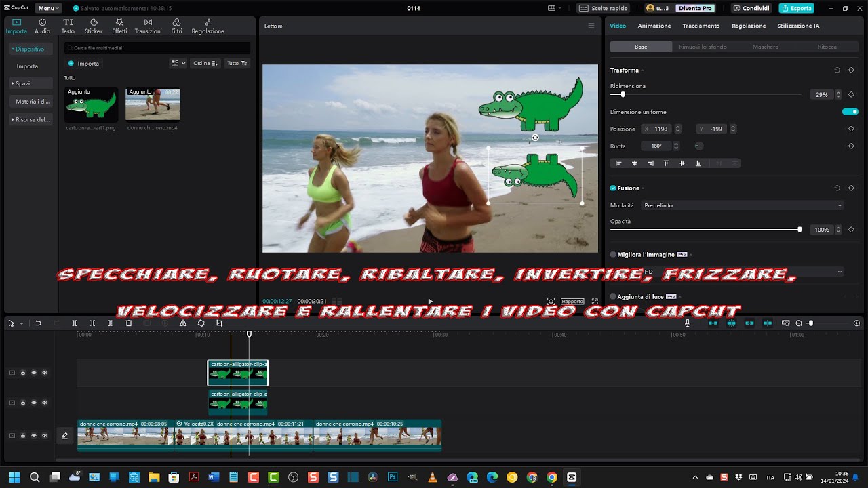Toggle Dimensione uniforme switch
868x488 pixels.
850,112
